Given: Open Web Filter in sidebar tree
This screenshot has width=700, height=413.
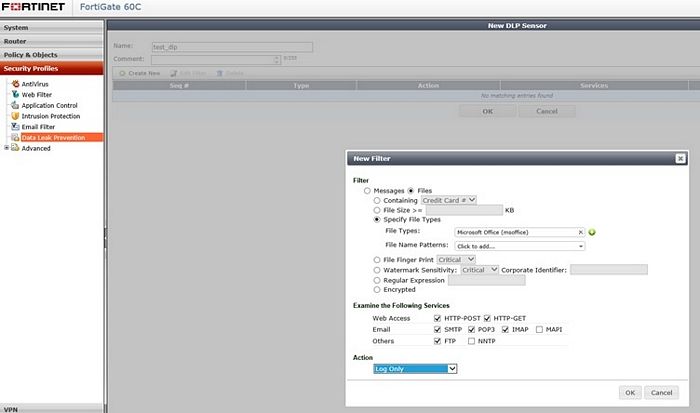Looking at the screenshot, I should click(x=37, y=95).
